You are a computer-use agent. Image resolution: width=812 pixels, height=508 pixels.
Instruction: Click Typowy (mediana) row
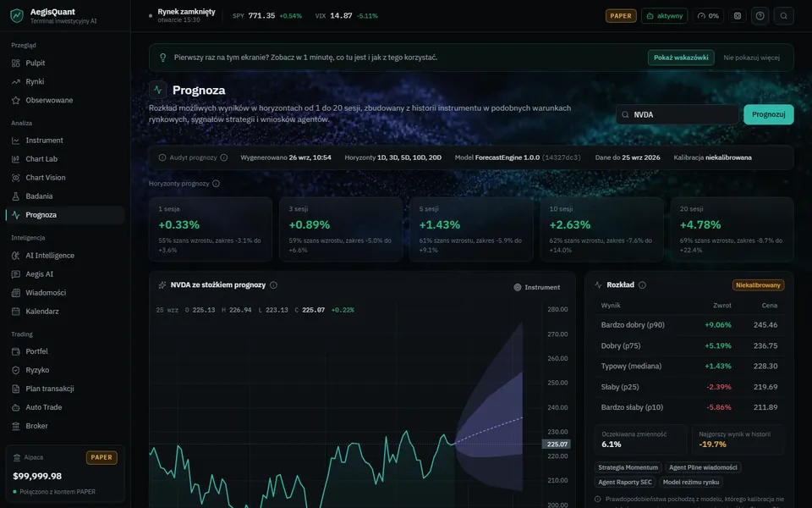point(689,366)
